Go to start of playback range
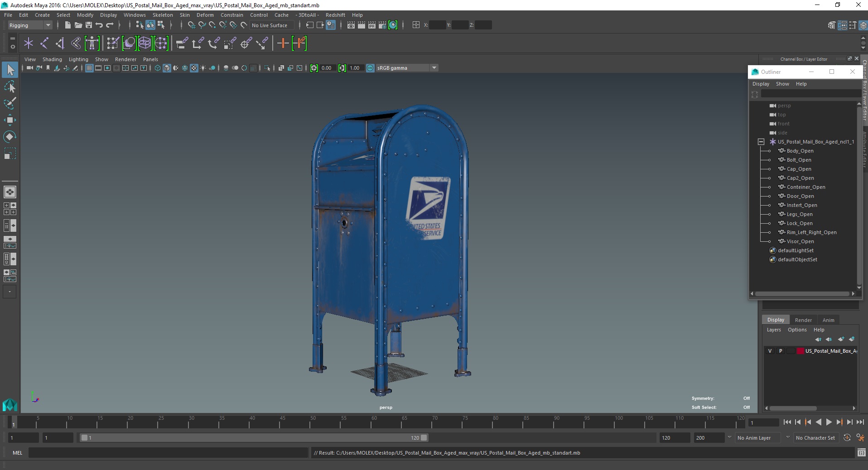Image resolution: width=868 pixels, height=470 pixels. click(x=787, y=422)
